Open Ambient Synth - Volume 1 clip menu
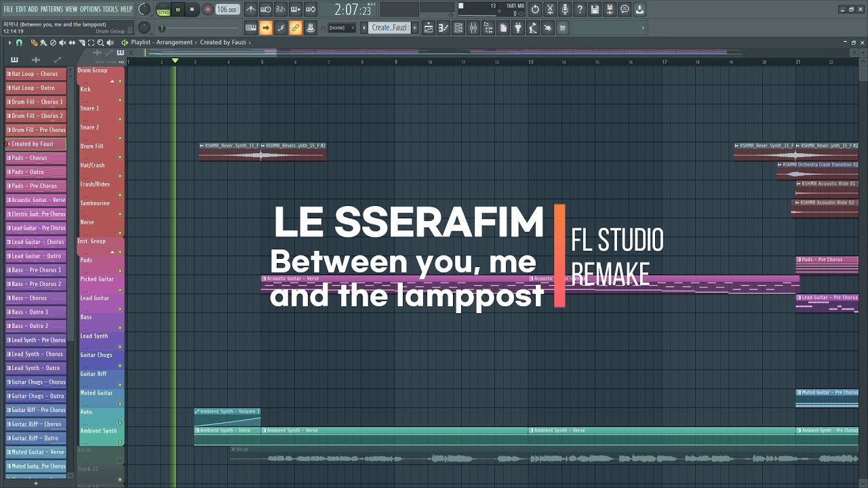Screen dimensions: 868x488 pos(197,411)
